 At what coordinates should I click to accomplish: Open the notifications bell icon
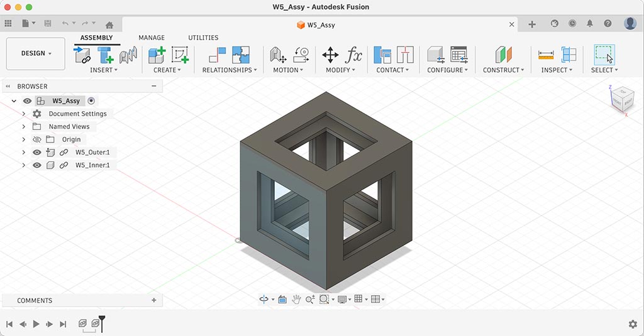590,23
